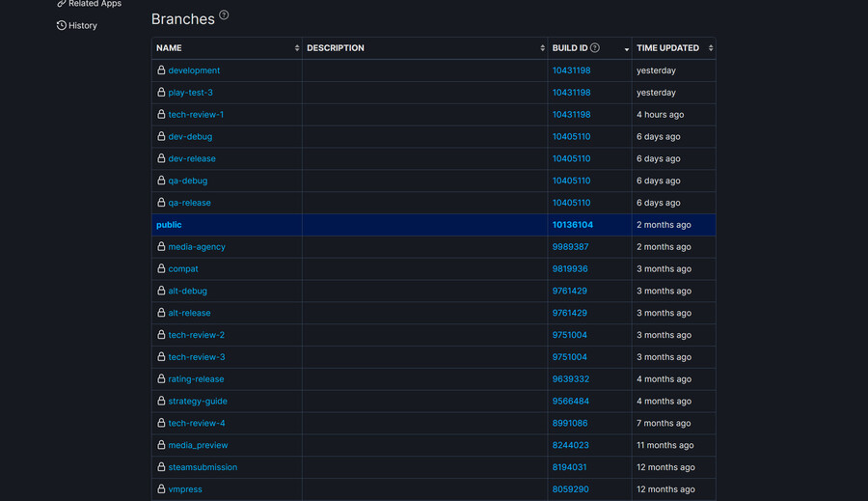Select the strategy-guide branch name
The width and height of the screenshot is (868, 501).
[198, 402]
